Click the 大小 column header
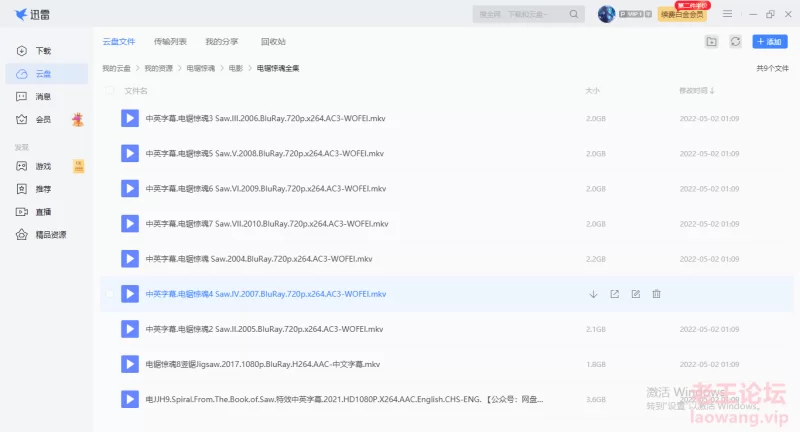 pos(592,91)
